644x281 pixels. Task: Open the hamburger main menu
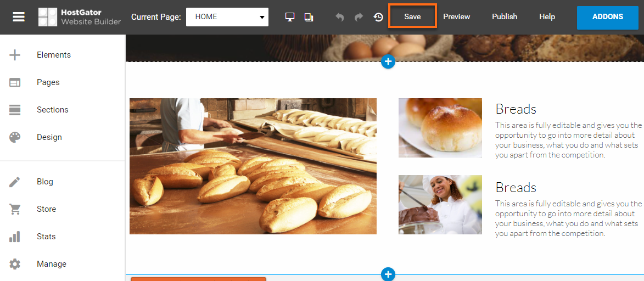pyautogui.click(x=19, y=17)
